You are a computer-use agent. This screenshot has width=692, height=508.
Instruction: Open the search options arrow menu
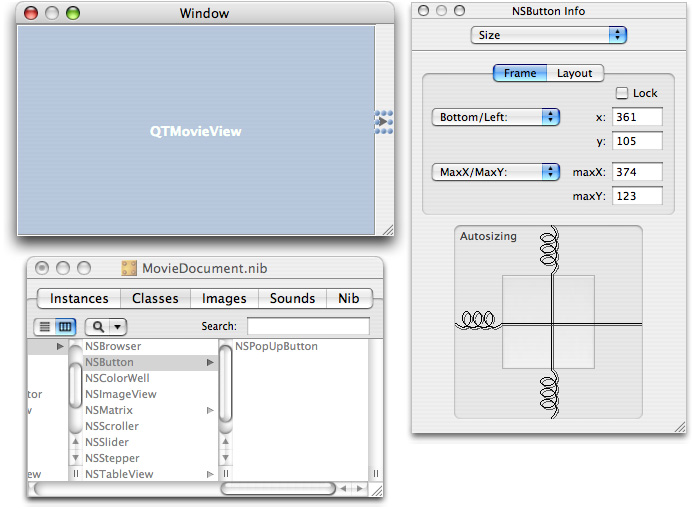118,327
